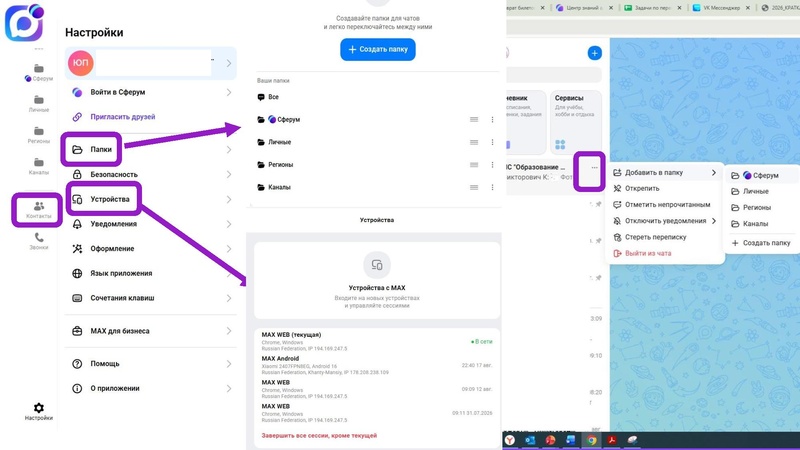
Task: Click the MAX Android session entry
Action: click(x=377, y=365)
